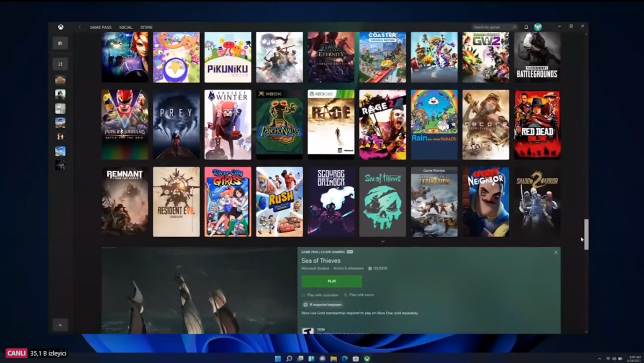
Task: Open the first recent game in sidebar
Action: coord(60,79)
